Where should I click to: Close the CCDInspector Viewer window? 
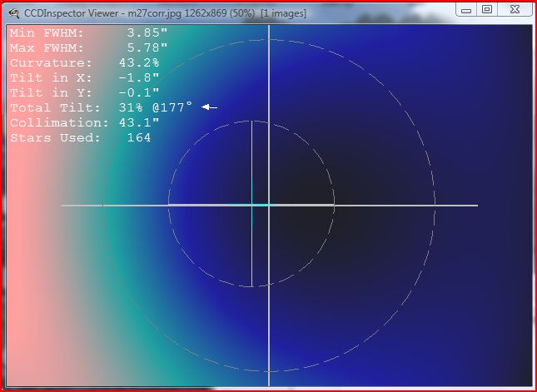pos(515,10)
